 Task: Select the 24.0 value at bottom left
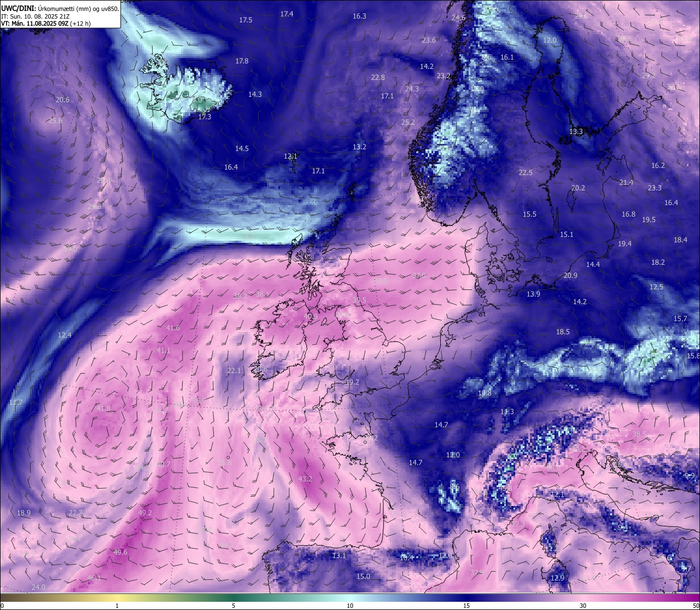click(38, 588)
